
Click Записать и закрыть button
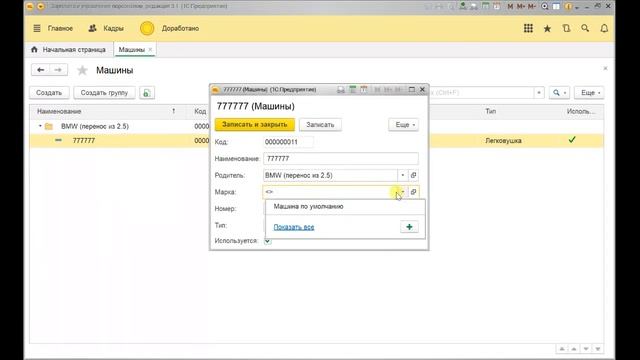[x=255, y=124]
